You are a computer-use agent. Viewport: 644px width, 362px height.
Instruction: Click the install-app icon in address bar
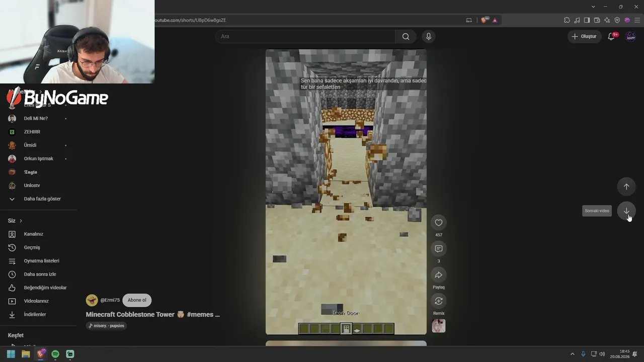click(x=469, y=20)
